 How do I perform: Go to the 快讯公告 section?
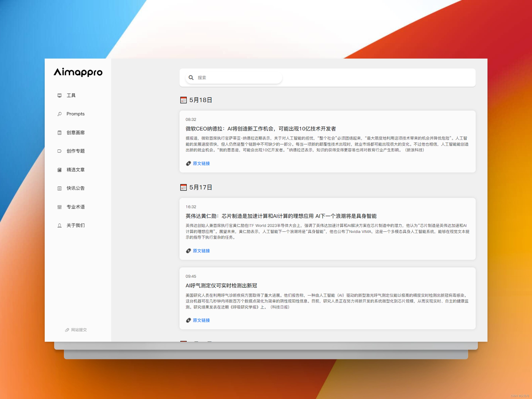[x=76, y=188]
